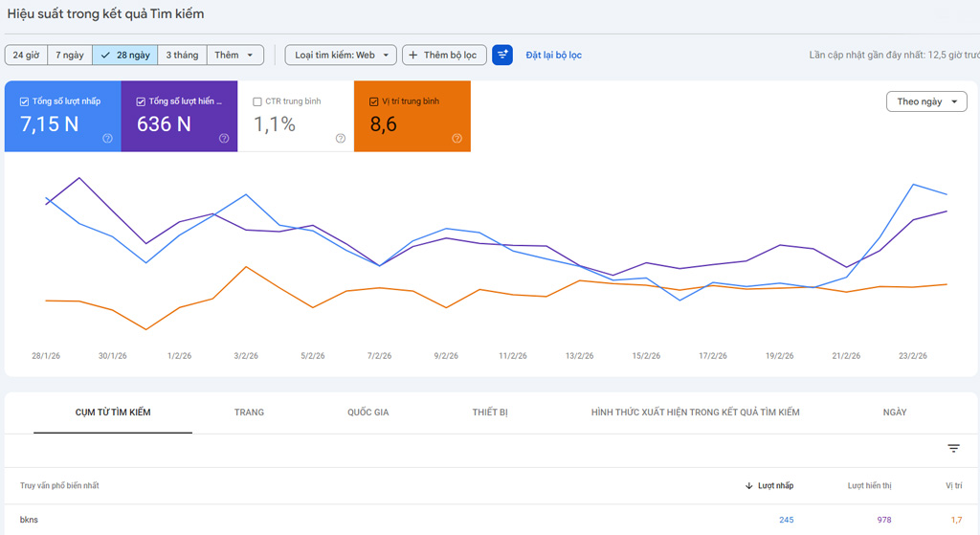The width and height of the screenshot is (980, 535).
Task: Click plus icon in Thêm bộ lọc
Action: (x=413, y=56)
